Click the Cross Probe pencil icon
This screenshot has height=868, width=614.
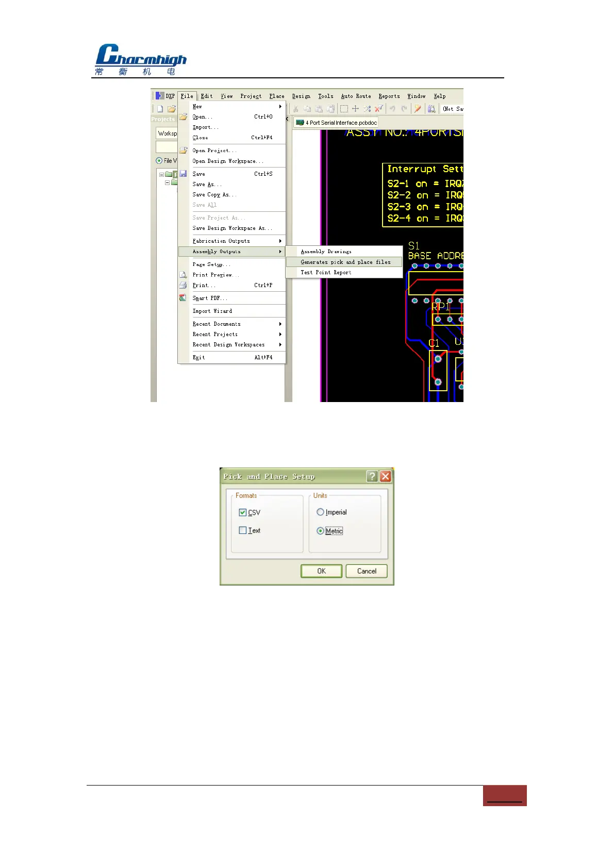(x=418, y=109)
